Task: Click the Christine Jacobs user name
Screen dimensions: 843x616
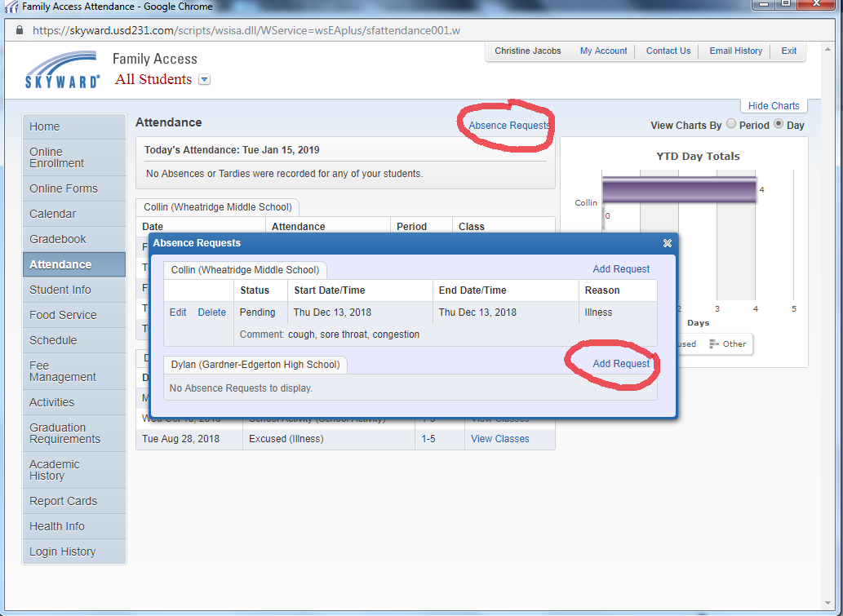Action: click(x=527, y=51)
